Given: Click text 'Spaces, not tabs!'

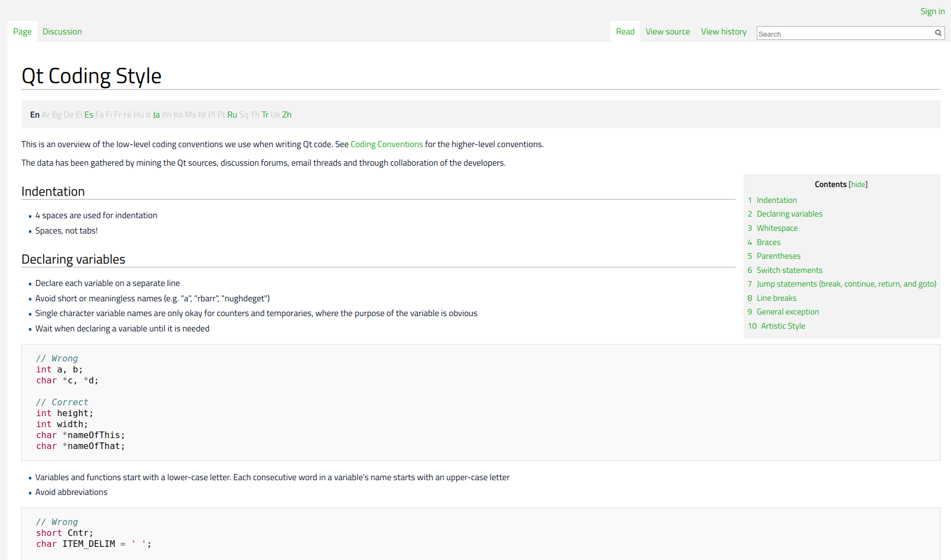Looking at the screenshot, I should 67,231.
